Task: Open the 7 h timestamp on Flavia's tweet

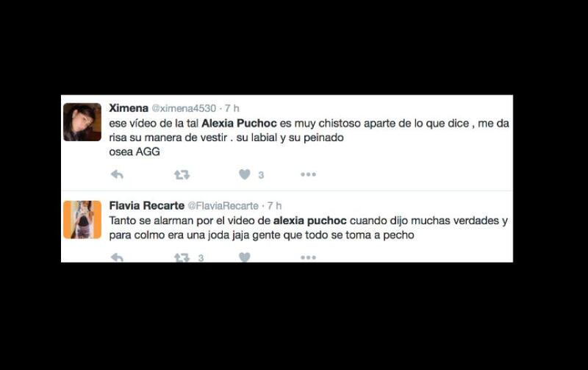Action: pyautogui.click(x=274, y=206)
